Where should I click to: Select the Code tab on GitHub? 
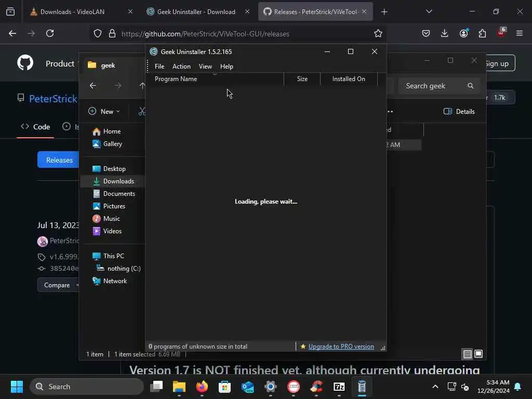(35, 127)
